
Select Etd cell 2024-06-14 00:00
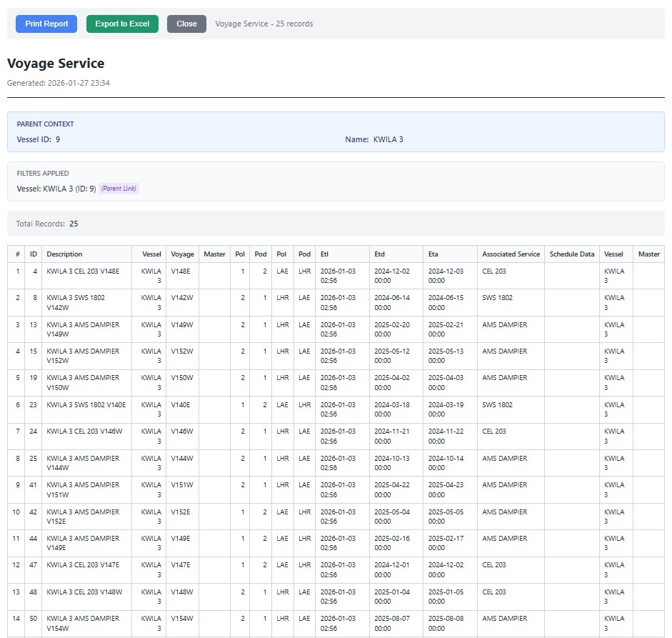coord(392,302)
